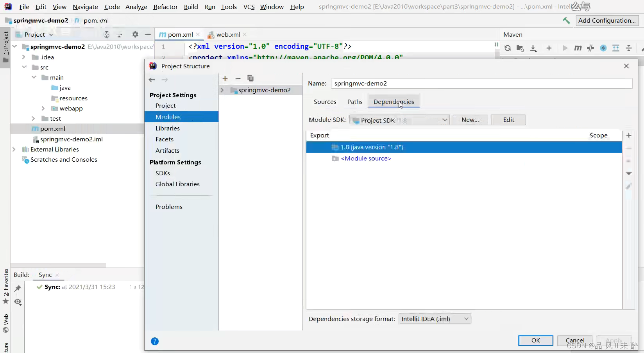Image resolution: width=644 pixels, height=353 pixels.
Task: Click the edit pencil icon beside dependencies list
Action: pyautogui.click(x=629, y=186)
